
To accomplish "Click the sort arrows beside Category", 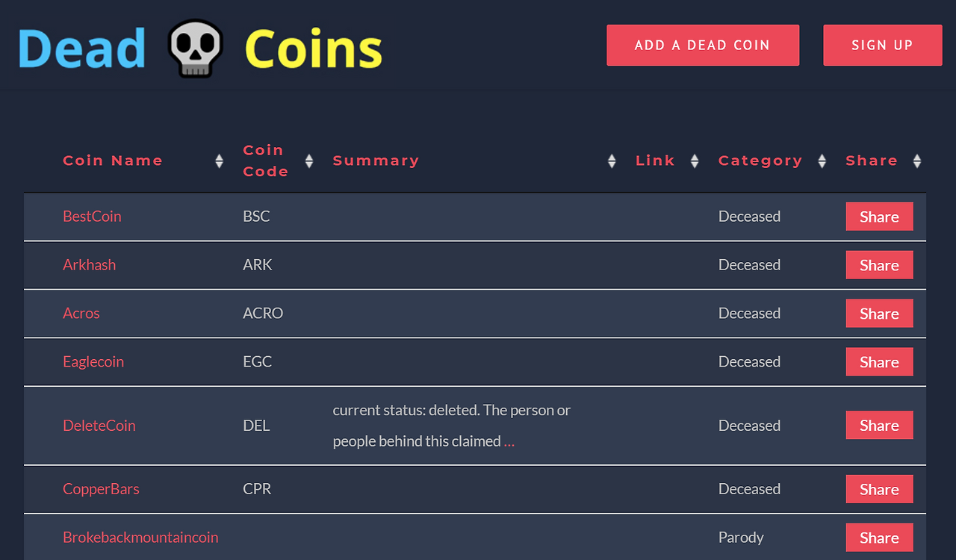I will pyautogui.click(x=822, y=160).
